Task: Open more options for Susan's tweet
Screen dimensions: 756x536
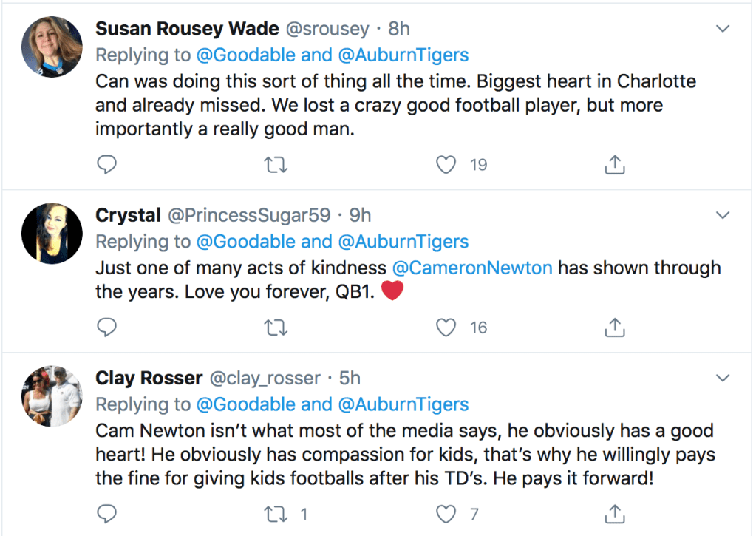Action: click(x=723, y=29)
